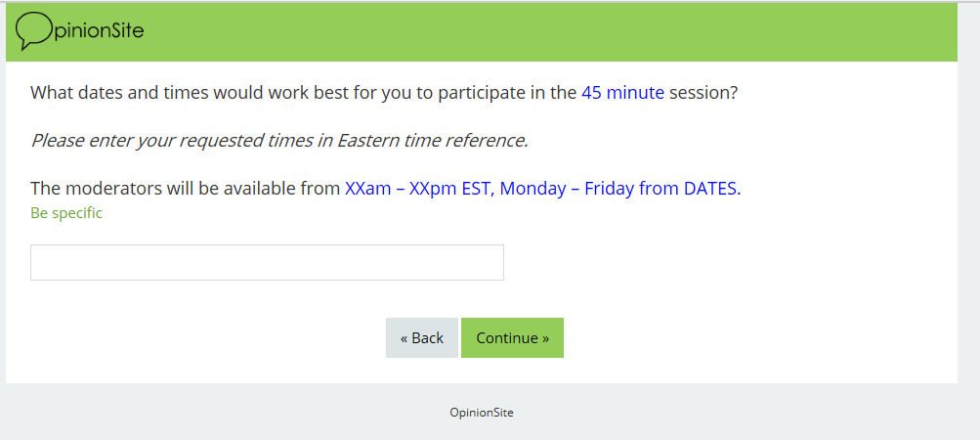Click the italic Eastern time reference instruction
This screenshot has height=440, width=980.
pos(279,140)
